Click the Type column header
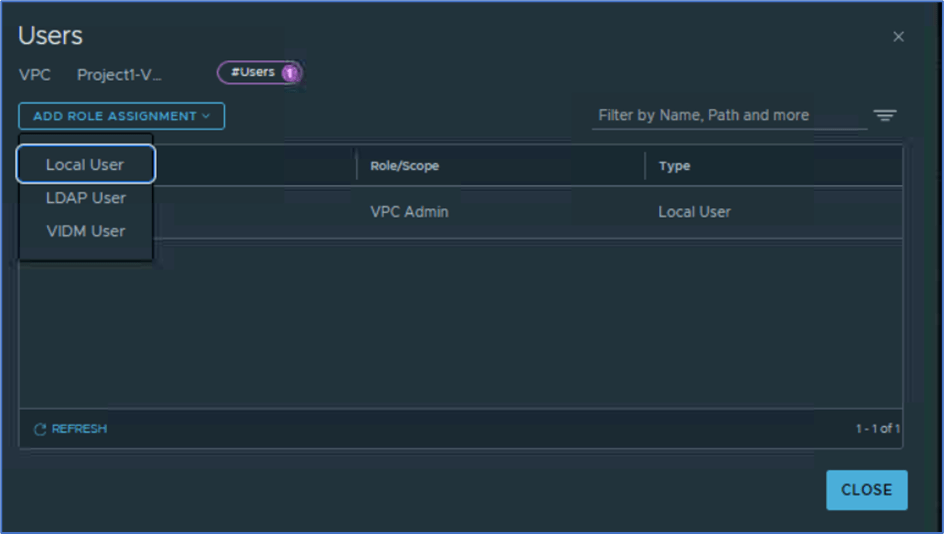The image size is (944, 534). [x=674, y=166]
